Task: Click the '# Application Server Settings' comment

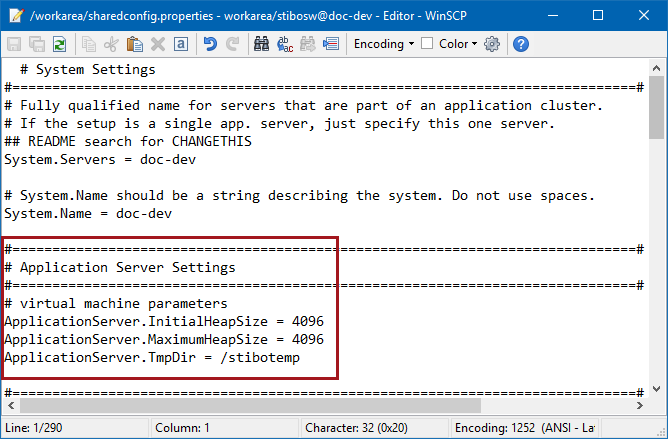Action: point(120,268)
